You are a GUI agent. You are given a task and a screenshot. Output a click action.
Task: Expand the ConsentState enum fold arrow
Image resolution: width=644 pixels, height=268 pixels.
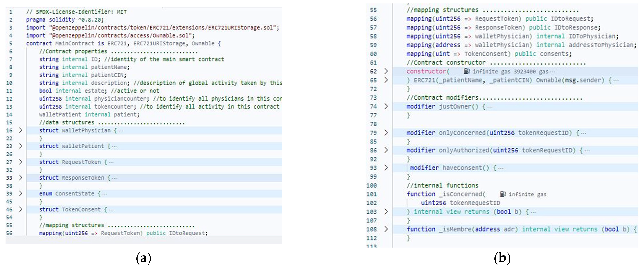(21, 193)
